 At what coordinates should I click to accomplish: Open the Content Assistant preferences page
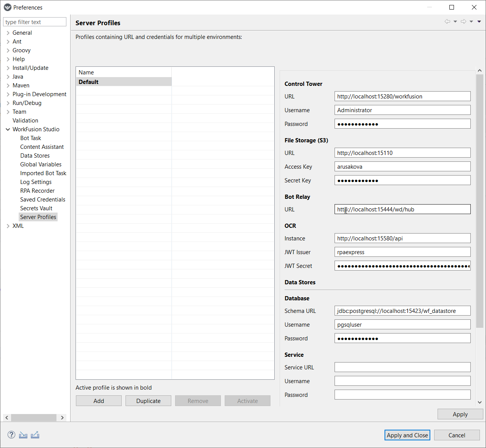point(42,147)
